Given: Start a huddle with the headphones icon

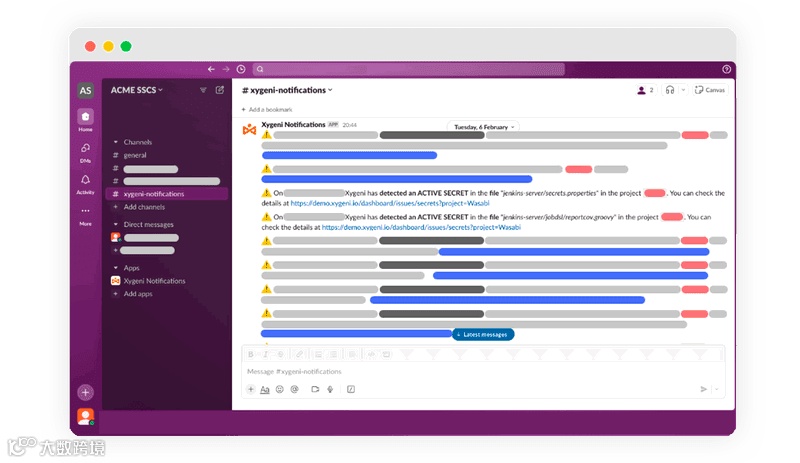Looking at the screenshot, I should pyautogui.click(x=670, y=90).
